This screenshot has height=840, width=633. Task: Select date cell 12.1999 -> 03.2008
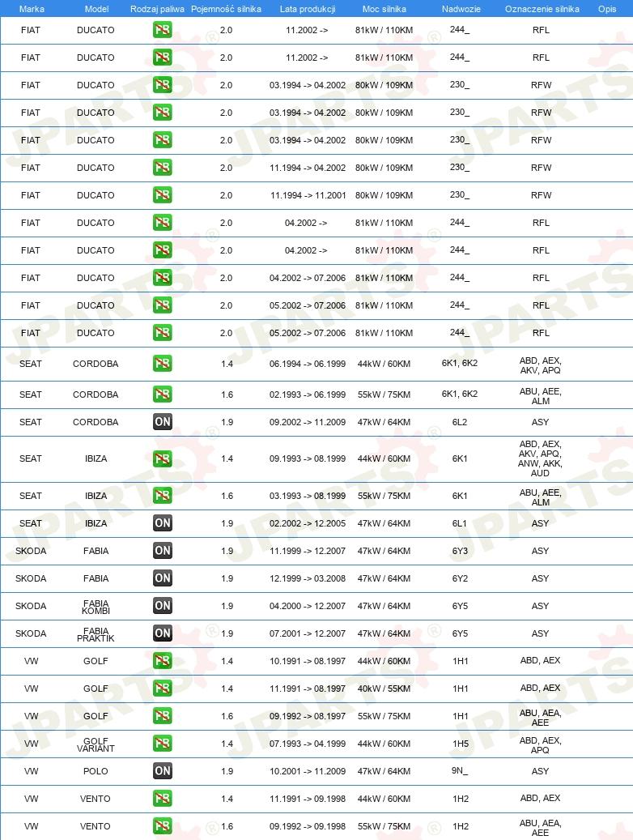click(308, 578)
